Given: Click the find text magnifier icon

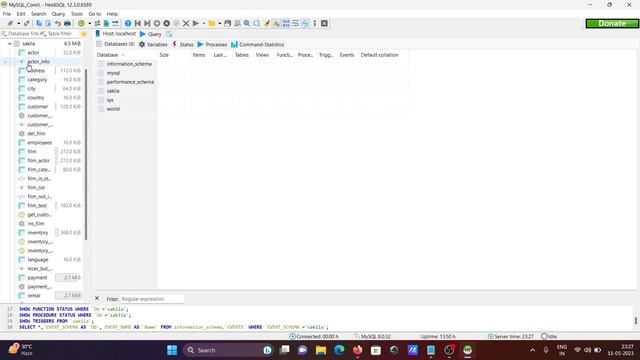Looking at the screenshot, I should coord(247,23).
